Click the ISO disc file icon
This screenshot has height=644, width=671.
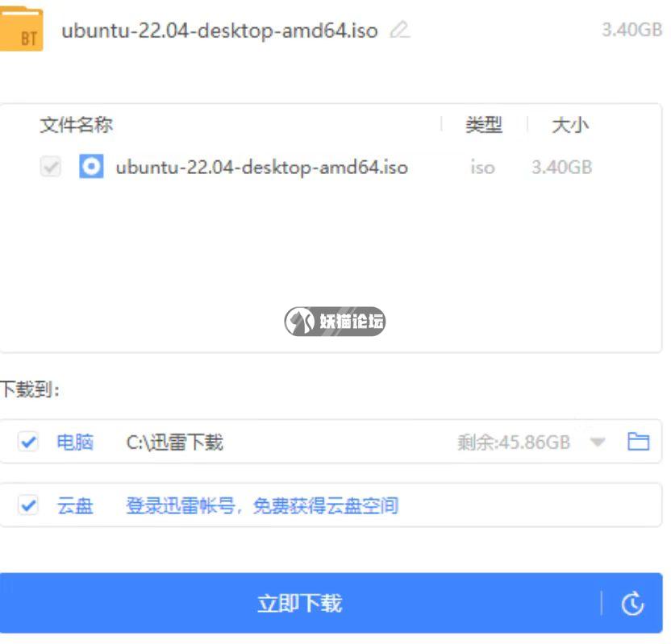(91, 166)
